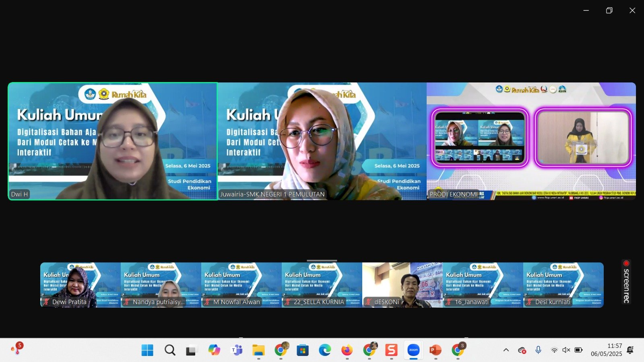Open the Wi-Fi network status icon

click(x=554, y=350)
